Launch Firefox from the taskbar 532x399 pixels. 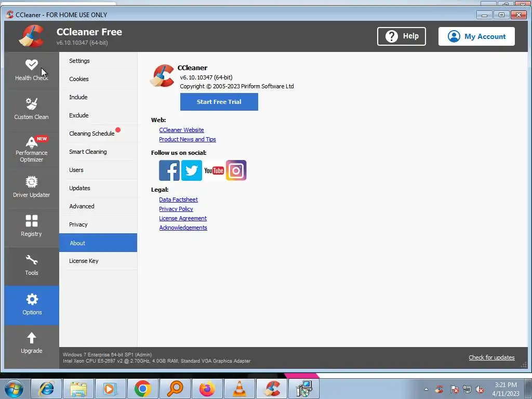(207, 389)
